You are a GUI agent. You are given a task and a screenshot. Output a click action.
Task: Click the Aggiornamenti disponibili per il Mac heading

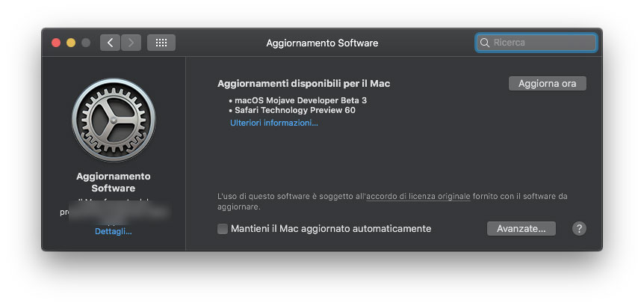pos(303,84)
